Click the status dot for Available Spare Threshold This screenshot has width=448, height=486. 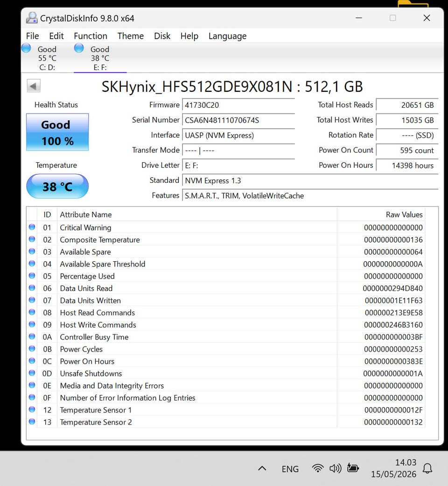[x=32, y=264]
